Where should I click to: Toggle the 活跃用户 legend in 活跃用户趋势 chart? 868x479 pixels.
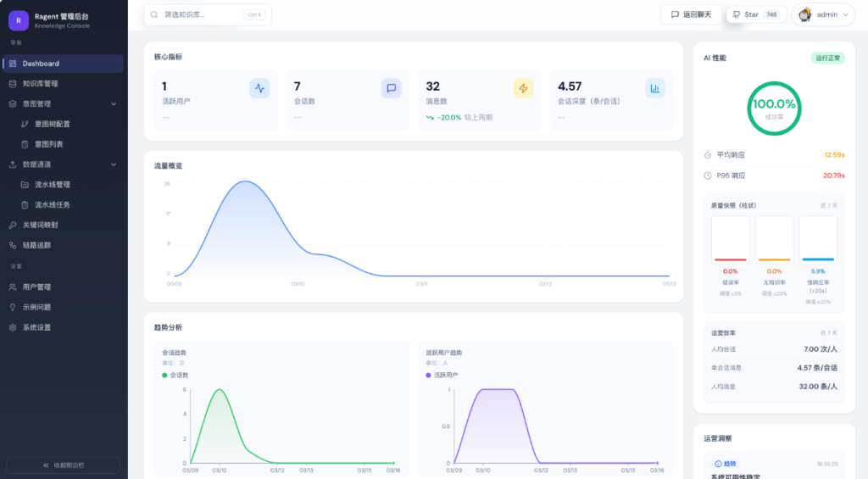click(x=442, y=375)
